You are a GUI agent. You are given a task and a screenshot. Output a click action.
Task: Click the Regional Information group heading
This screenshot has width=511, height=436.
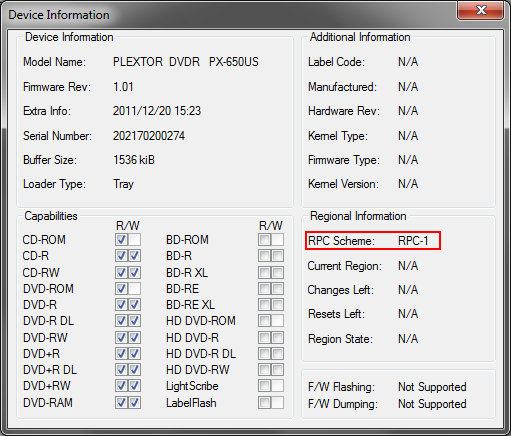point(358,216)
